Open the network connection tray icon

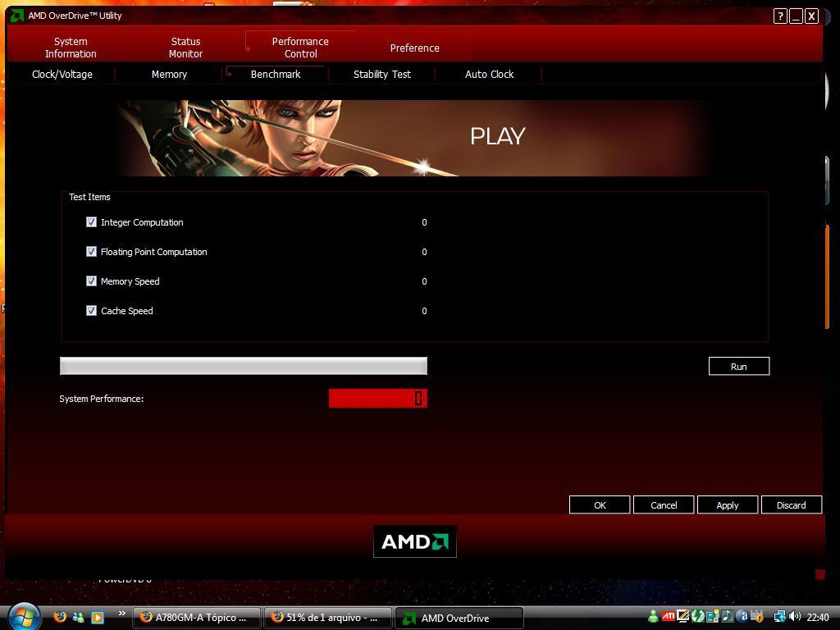pos(781,617)
